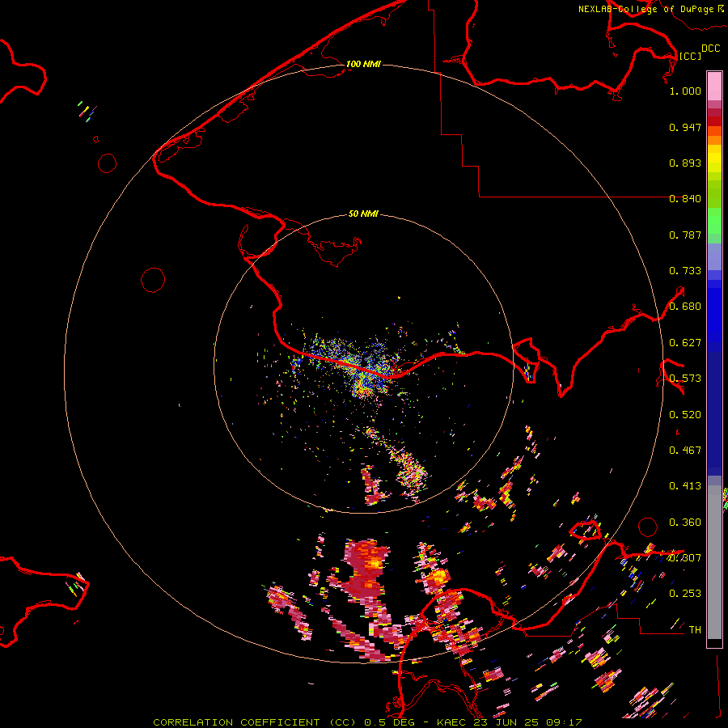Click the 100 NMI range ring label
728x728 pixels.
(x=363, y=64)
